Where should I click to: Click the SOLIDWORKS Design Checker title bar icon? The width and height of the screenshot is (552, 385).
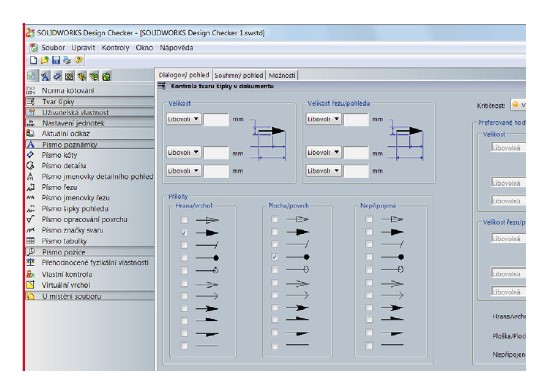point(30,33)
